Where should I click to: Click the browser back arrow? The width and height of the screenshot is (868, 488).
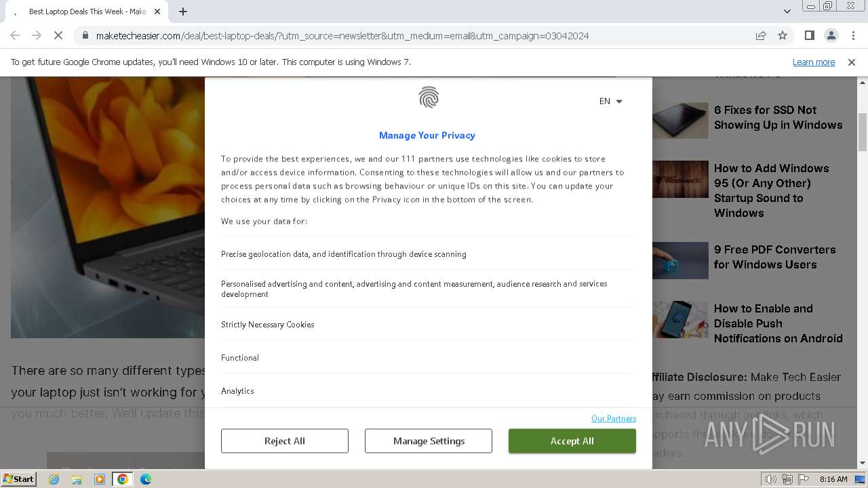15,35
